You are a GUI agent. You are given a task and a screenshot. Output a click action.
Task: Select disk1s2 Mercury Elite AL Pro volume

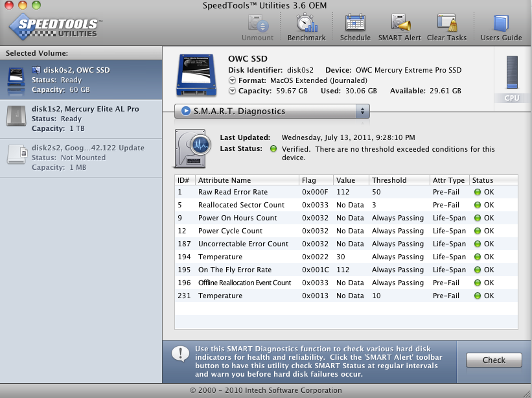pyautogui.click(x=81, y=119)
